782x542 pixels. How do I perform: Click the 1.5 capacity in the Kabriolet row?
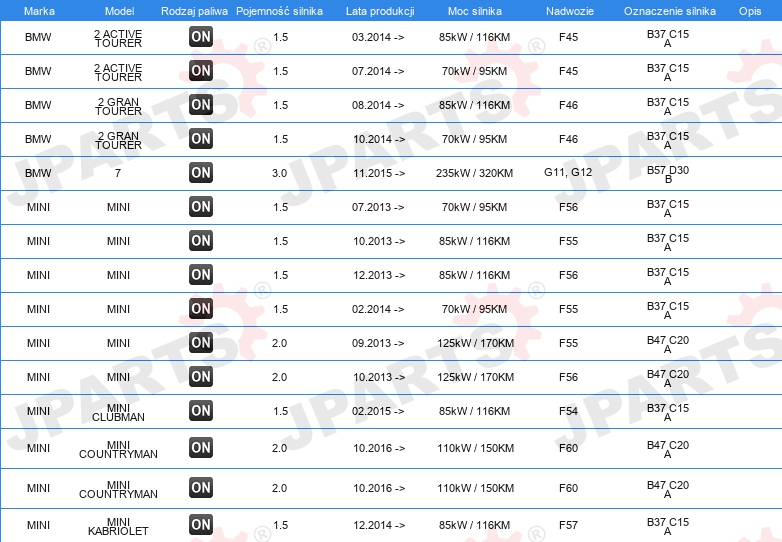pos(281,525)
